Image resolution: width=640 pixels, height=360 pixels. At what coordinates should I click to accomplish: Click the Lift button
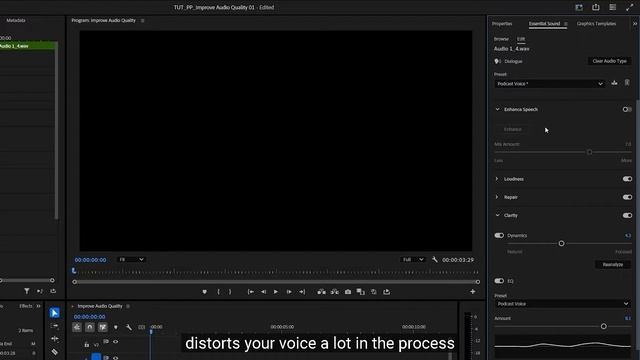322,292
